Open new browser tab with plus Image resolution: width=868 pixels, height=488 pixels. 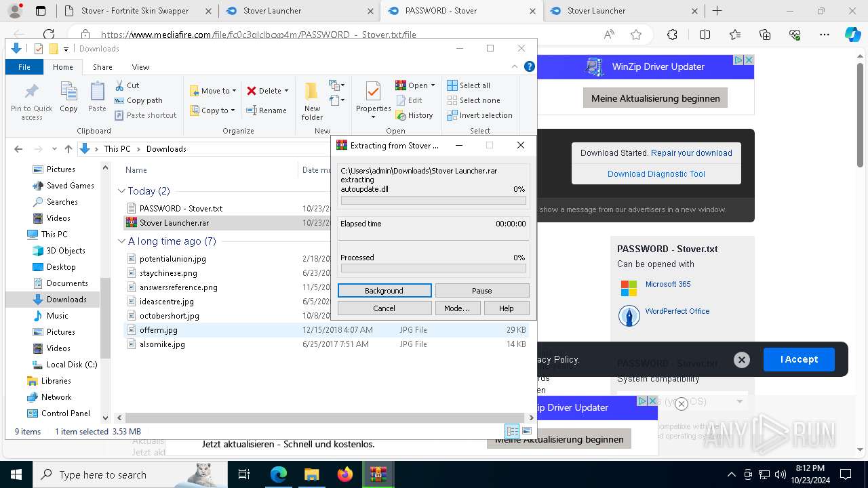point(717,11)
